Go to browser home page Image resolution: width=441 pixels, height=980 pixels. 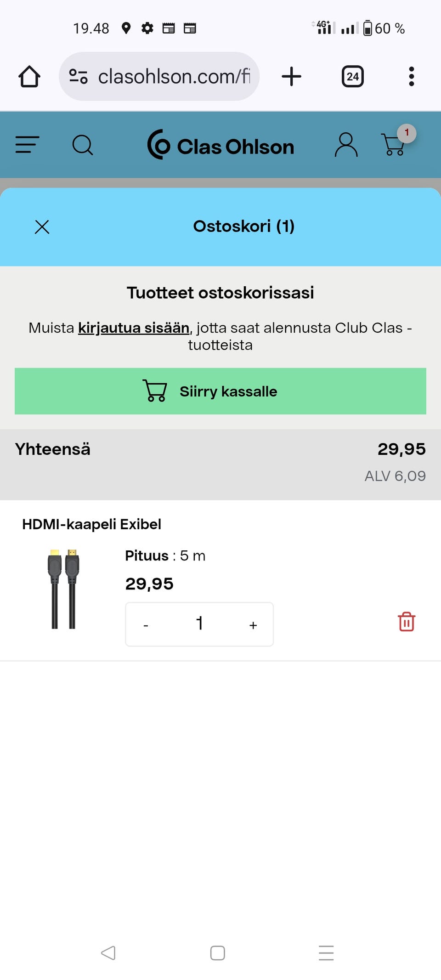click(29, 76)
